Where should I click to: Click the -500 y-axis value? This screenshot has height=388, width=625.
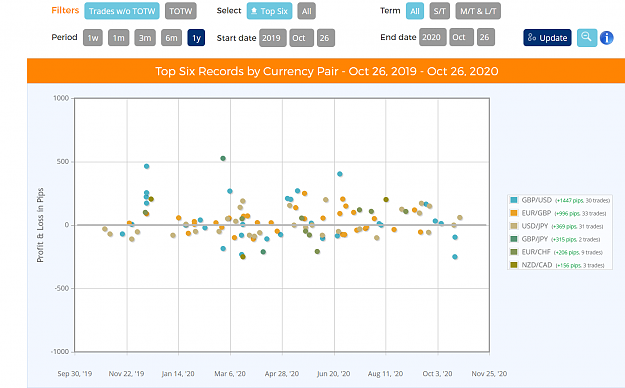pyautogui.click(x=61, y=288)
